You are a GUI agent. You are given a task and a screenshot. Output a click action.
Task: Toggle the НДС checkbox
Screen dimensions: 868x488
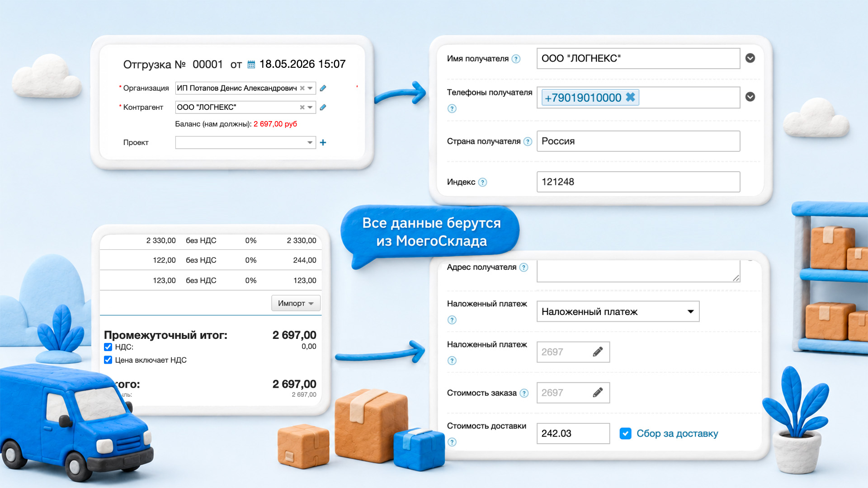pos(108,347)
